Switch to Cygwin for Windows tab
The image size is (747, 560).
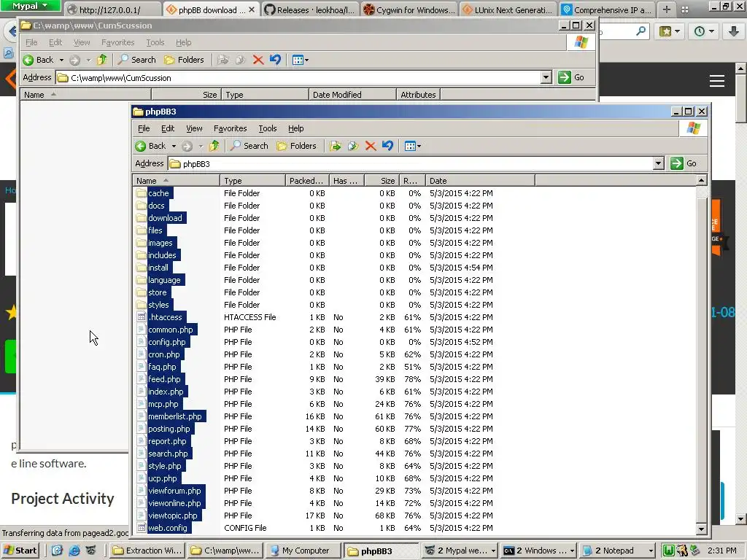pos(410,9)
